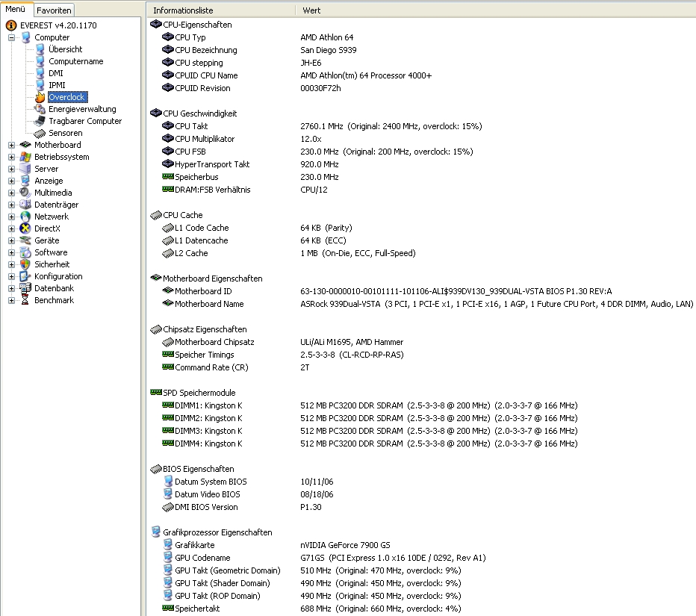This screenshot has width=696, height=616.
Task: Click the DirectX icon in tree
Action: tap(25, 228)
